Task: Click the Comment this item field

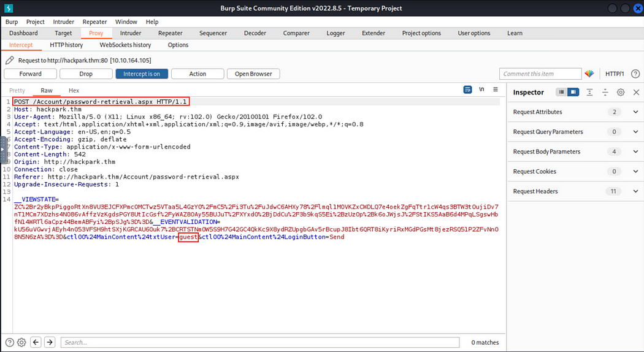Action: [540, 74]
